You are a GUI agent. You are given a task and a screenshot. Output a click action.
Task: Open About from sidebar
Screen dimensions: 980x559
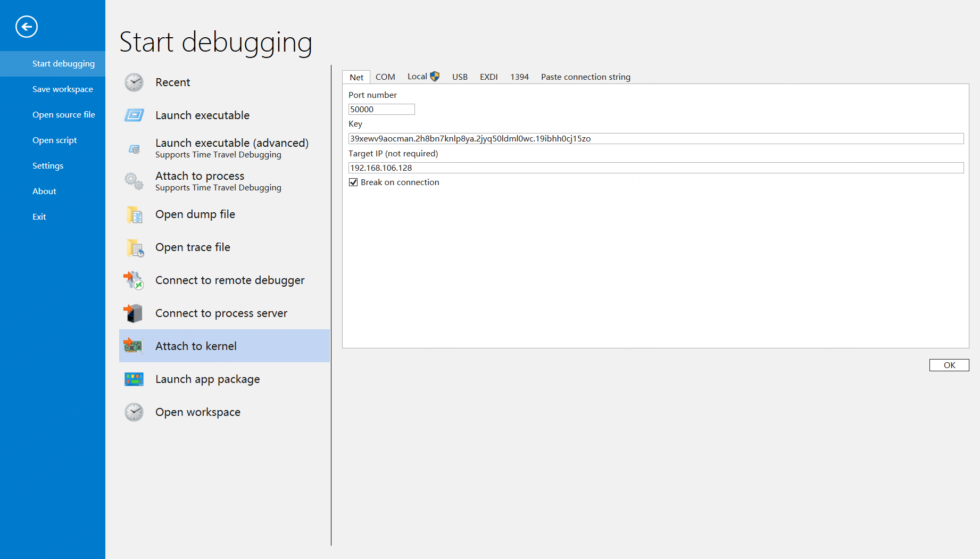53,191
